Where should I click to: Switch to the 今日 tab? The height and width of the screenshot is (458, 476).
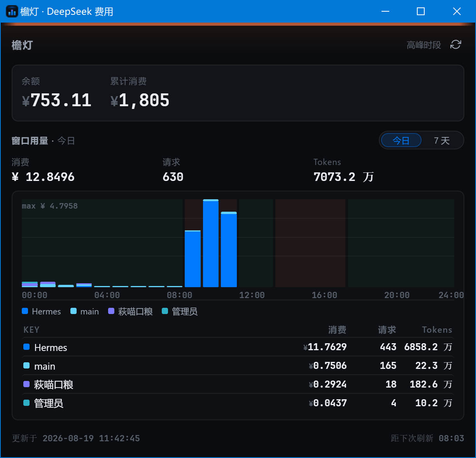(401, 140)
